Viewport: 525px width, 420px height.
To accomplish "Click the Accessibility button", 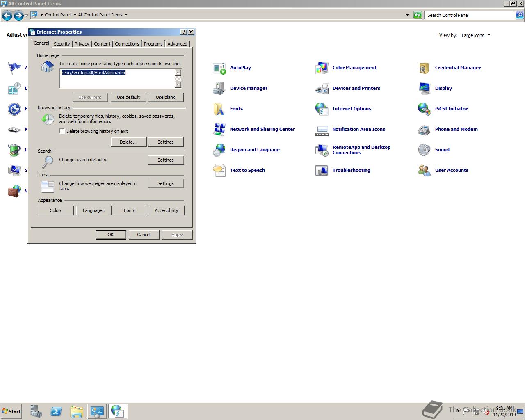I will pos(167,210).
